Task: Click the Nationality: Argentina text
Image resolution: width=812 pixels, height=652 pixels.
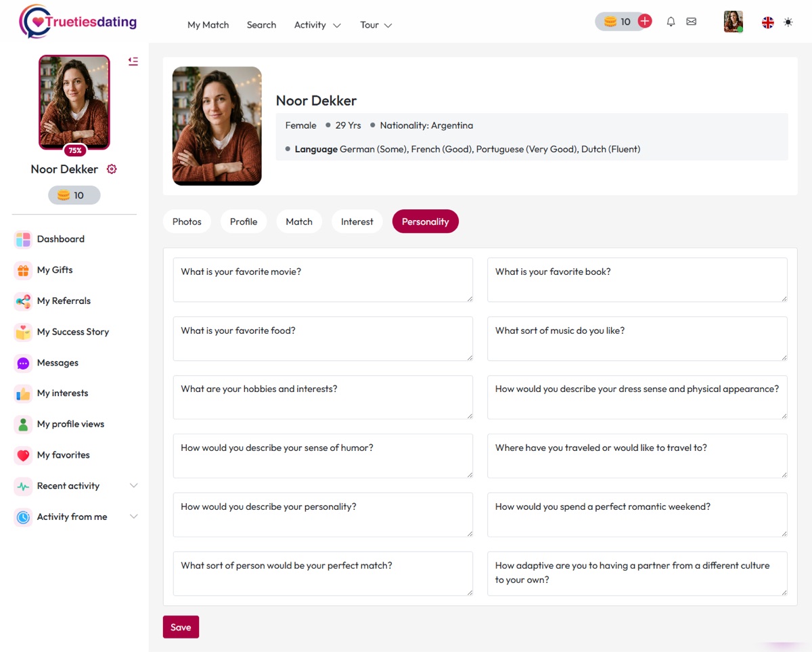Action: [426, 125]
